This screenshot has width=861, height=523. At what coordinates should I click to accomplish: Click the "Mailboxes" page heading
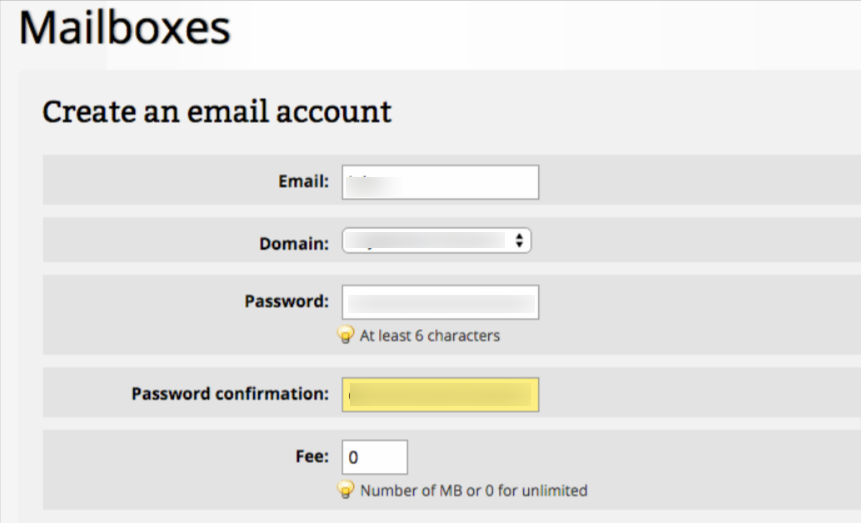coord(125,30)
